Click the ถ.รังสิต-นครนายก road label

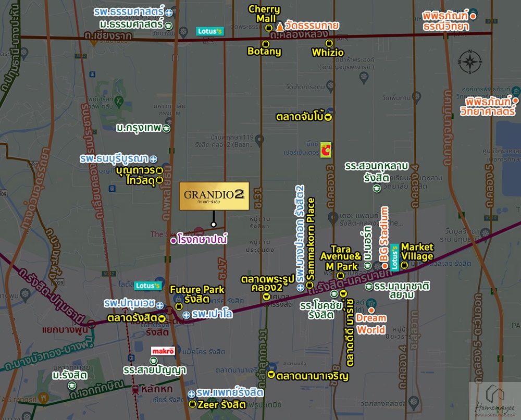coord(351,282)
